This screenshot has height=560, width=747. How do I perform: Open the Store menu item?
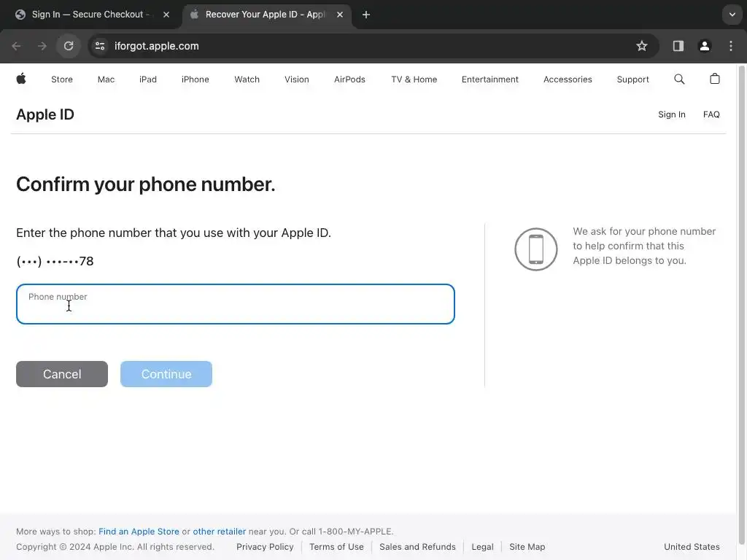point(62,79)
